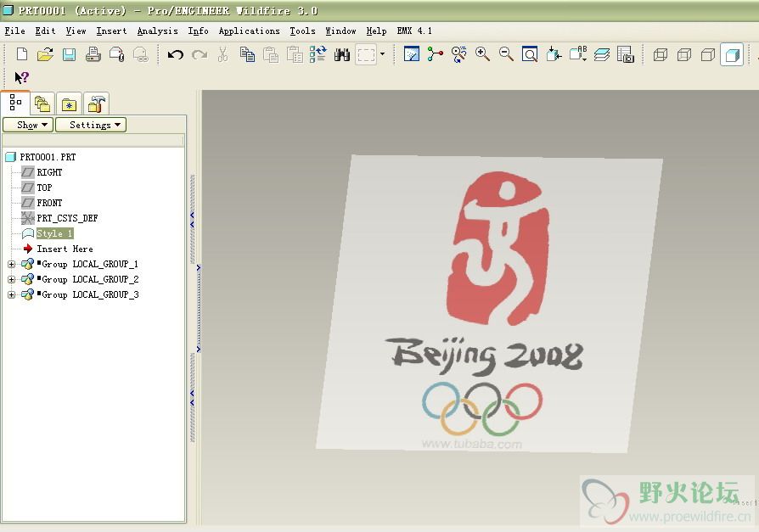759x532 pixels.
Task: Open Find tool with binoculars icon
Action: coord(342,54)
